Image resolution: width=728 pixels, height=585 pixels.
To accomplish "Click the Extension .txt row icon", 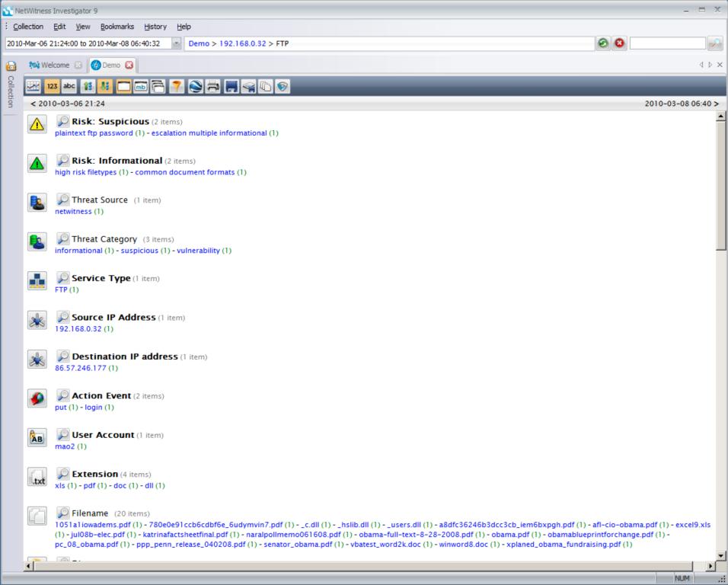I will [37, 477].
